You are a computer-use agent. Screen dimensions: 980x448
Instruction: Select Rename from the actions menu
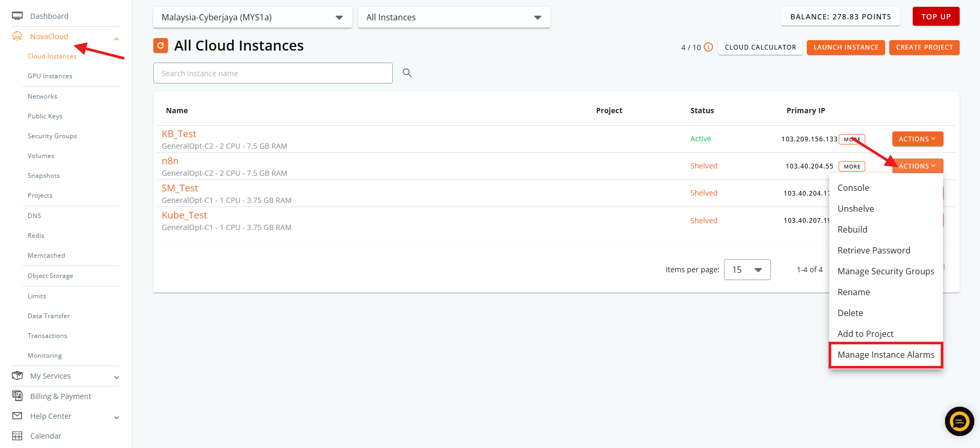point(886,292)
